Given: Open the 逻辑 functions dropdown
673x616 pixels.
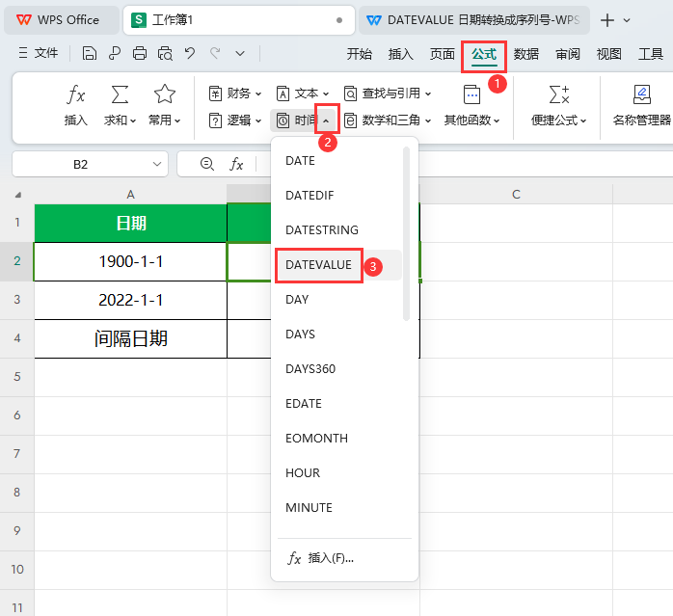Looking at the screenshot, I should 235,121.
